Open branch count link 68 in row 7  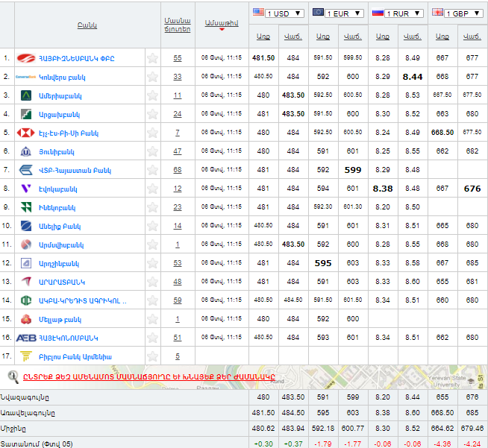(x=177, y=170)
